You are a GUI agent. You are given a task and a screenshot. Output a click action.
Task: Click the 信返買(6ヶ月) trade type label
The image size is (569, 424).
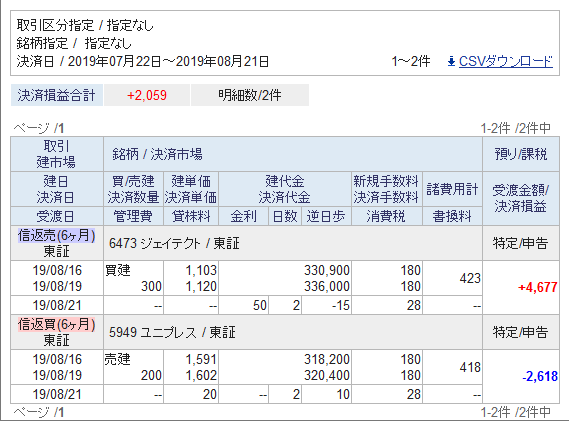pos(57,325)
